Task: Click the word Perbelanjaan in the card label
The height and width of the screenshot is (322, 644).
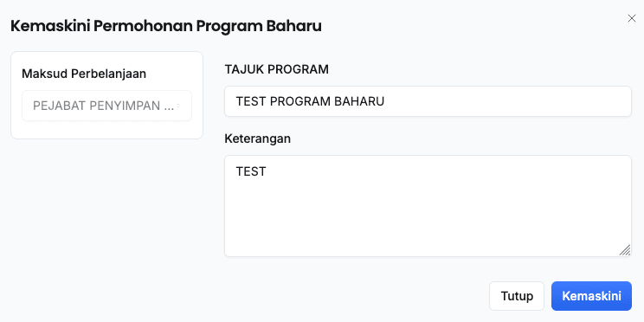Action: point(108,74)
